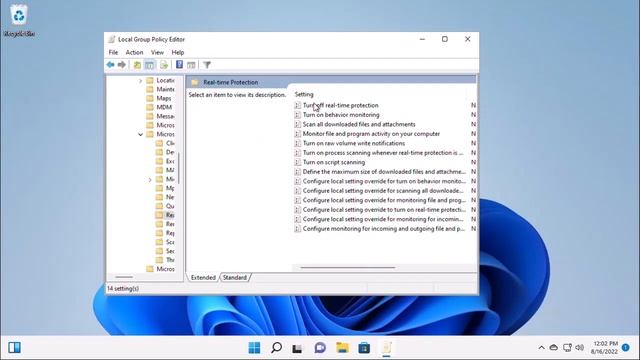
Task: Select "Configure local setting override to turn on real-time"
Action: click(384, 210)
